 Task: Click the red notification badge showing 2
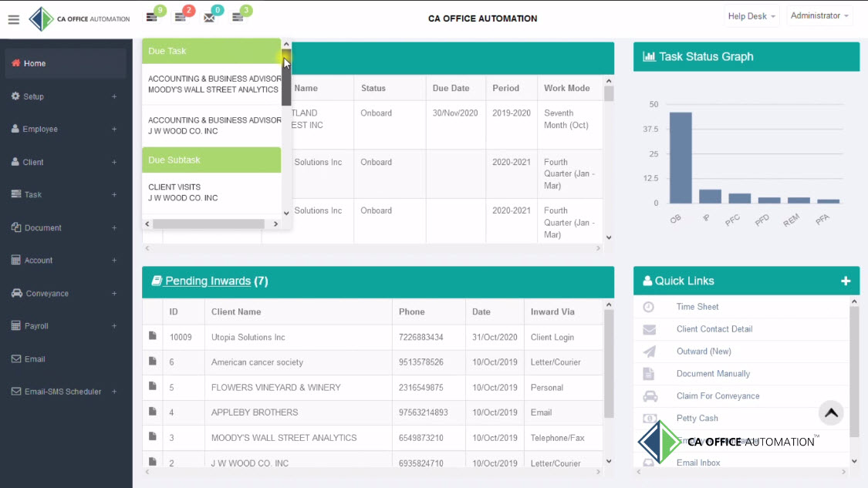187,9
